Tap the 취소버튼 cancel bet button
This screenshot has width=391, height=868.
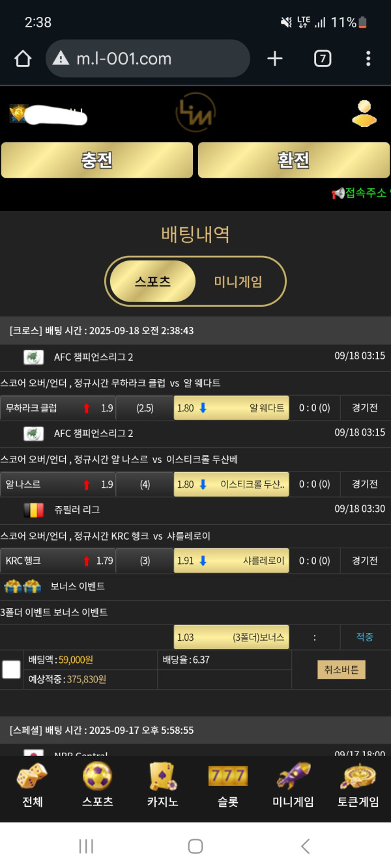point(341,669)
